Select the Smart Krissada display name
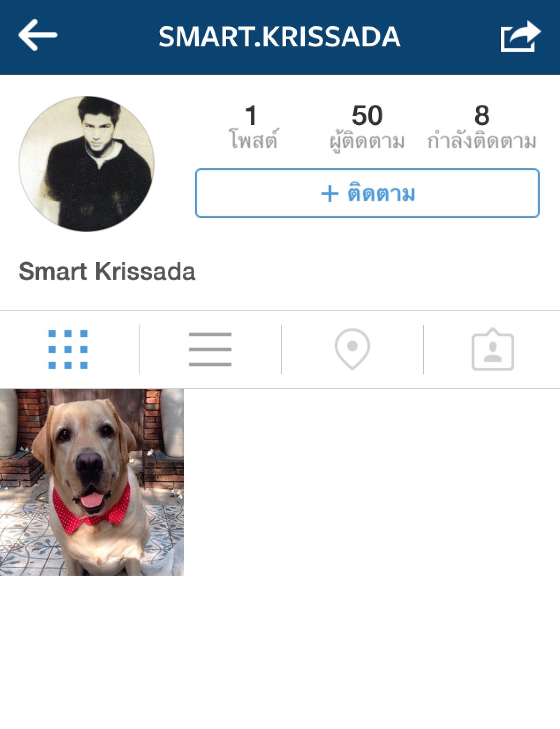This screenshot has height=729, width=560. coord(107,271)
